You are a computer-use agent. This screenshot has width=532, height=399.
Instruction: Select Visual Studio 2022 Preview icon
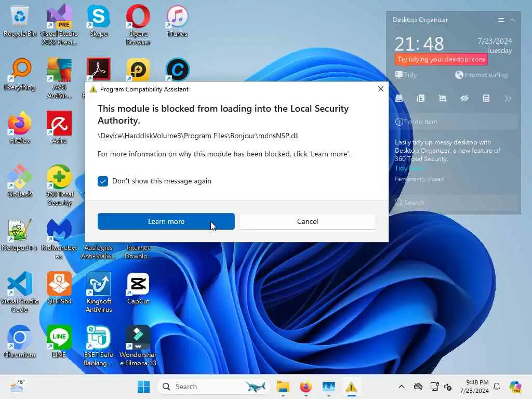59,25
